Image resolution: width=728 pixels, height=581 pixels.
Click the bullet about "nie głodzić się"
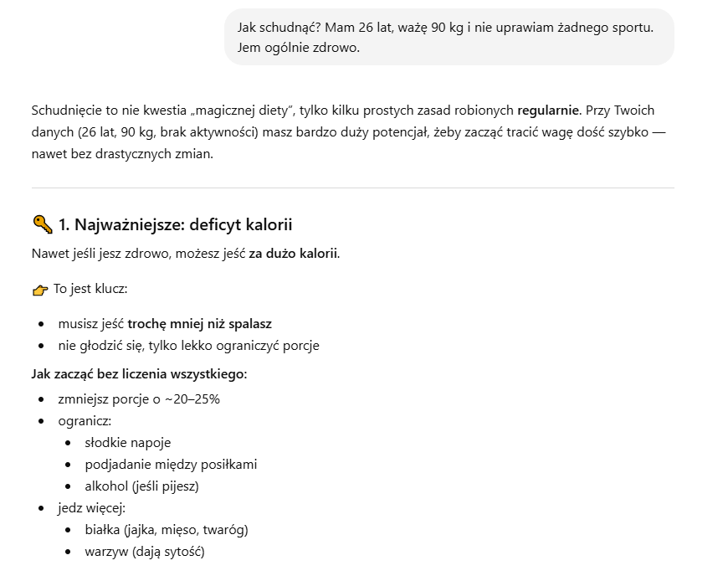coord(188,346)
